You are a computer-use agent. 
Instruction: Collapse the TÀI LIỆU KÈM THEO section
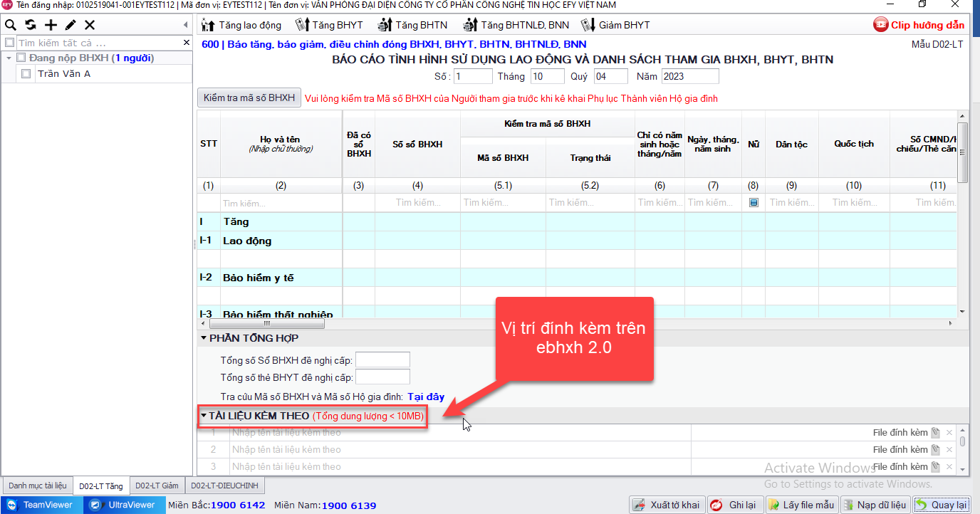pos(204,416)
